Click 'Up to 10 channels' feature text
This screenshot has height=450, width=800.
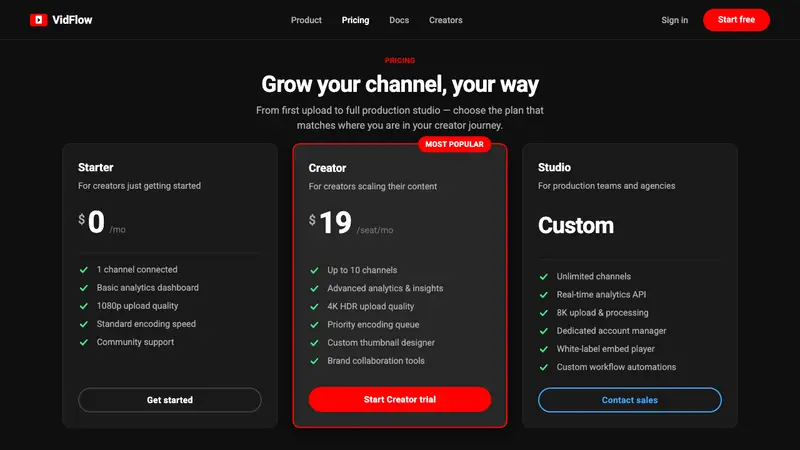click(x=362, y=270)
